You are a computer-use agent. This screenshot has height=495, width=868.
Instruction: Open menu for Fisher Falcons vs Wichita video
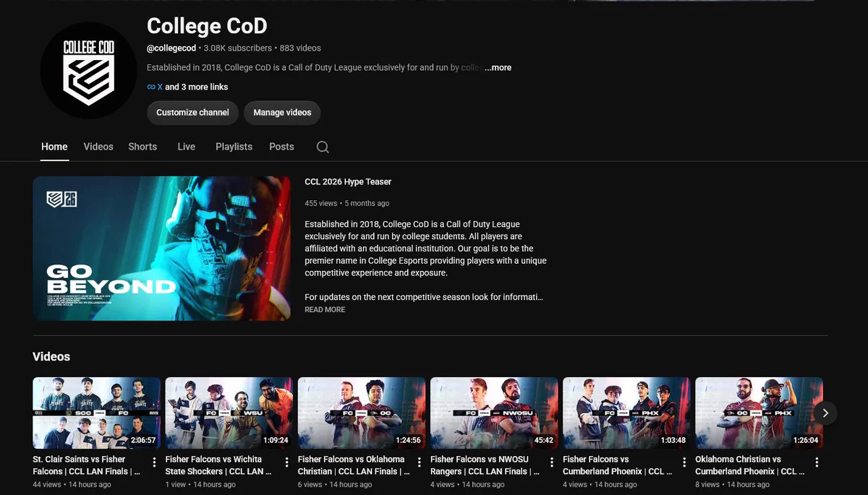point(286,462)
